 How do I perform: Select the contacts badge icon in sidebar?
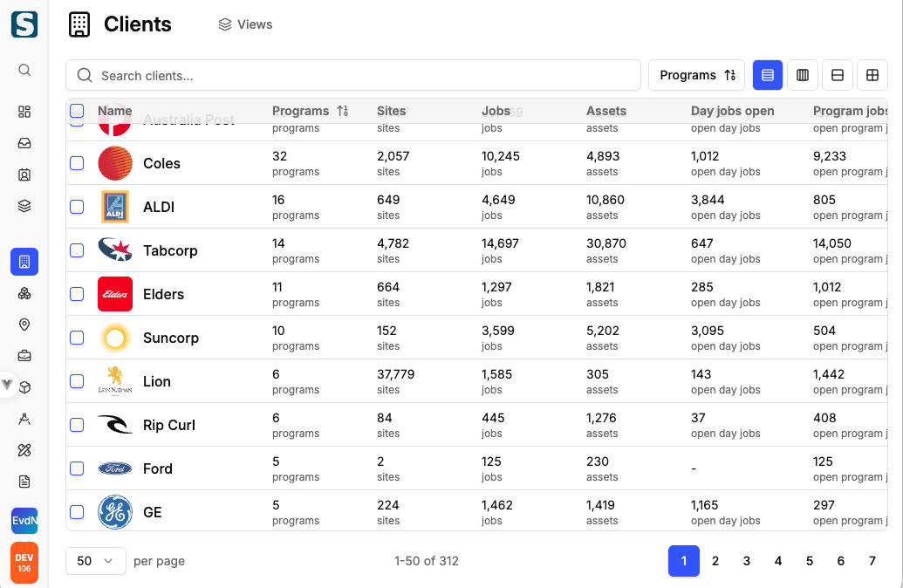(24, 174)
